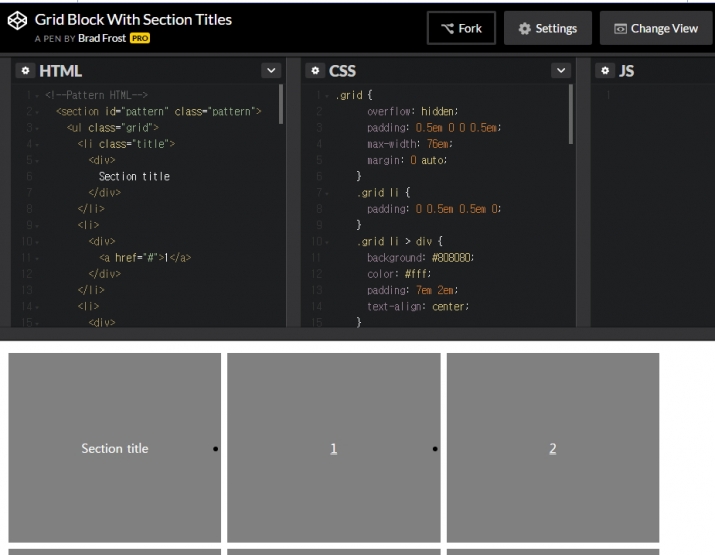Fold CSS rule at line 1 arrow
The image size is (715, 555).
point(327,96)
